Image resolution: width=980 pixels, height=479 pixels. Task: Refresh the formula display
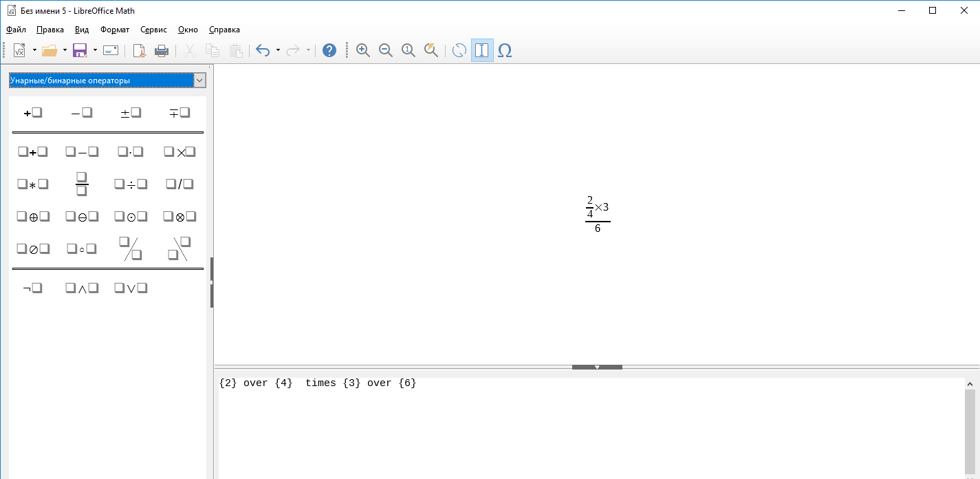[459, 50]
